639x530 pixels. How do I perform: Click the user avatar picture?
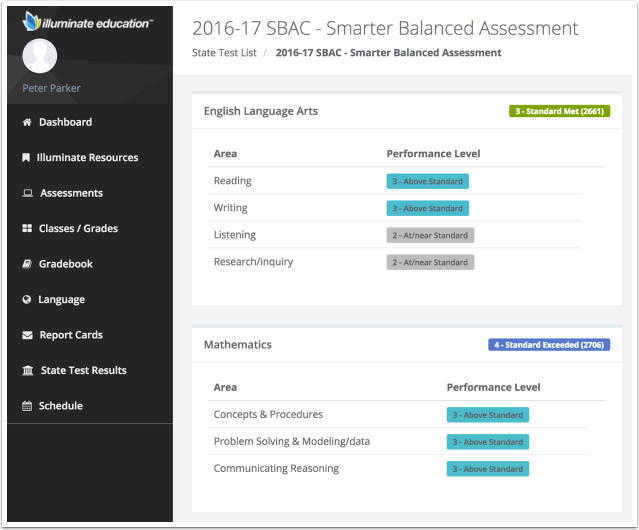[40, 56]
